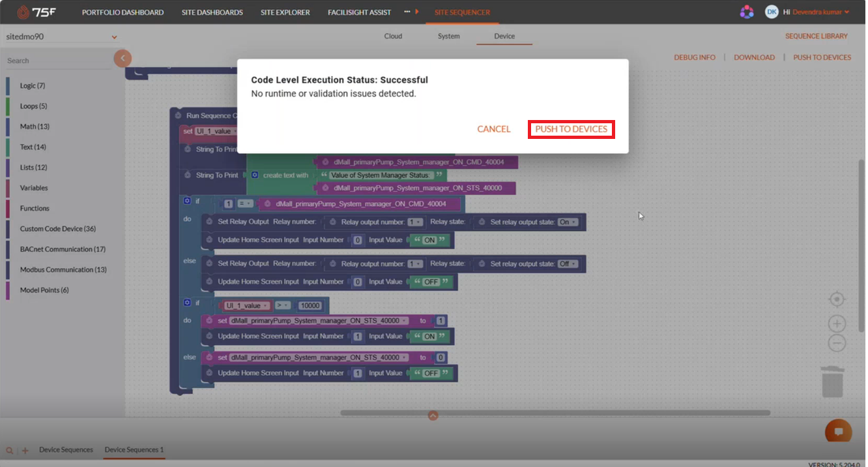Collapse the block toolbox with the arrow button

[123, 58]
